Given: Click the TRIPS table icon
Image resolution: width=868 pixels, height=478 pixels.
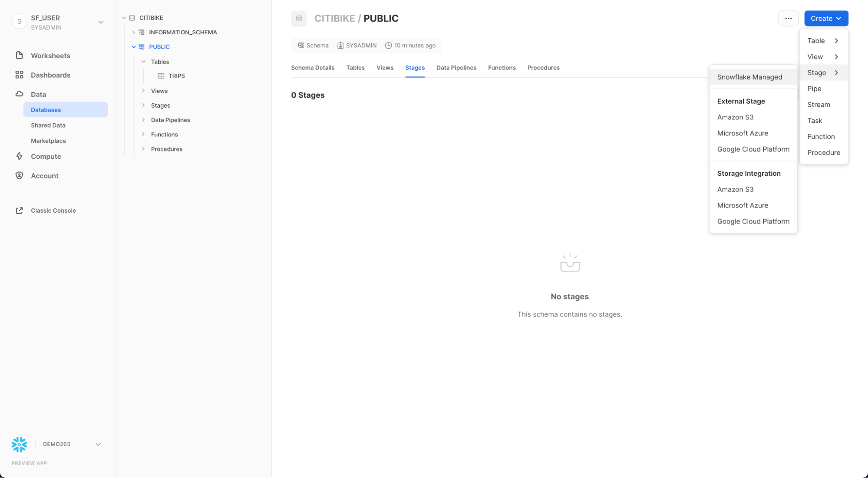Looking at the screenshot, I should (161, 76).
